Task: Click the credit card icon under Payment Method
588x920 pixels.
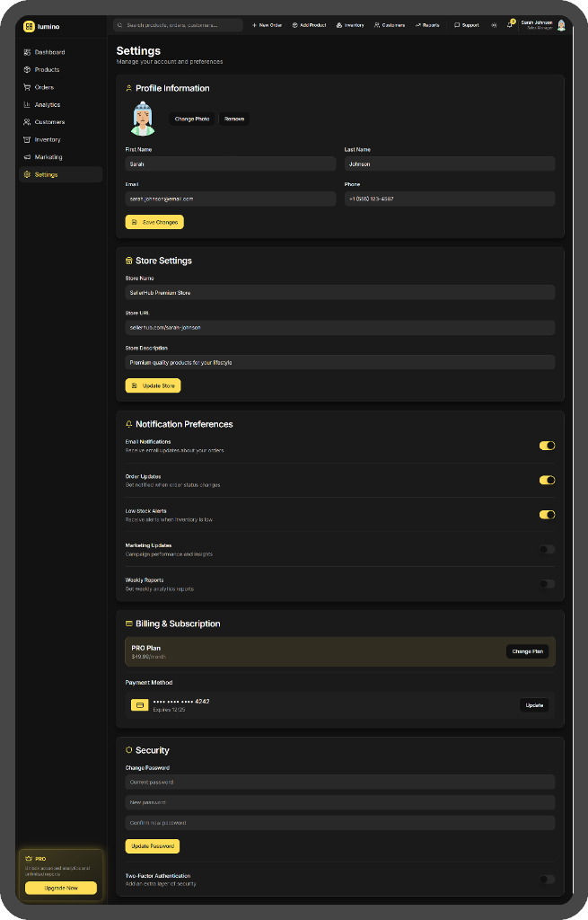Action: [x=139, y=705]
